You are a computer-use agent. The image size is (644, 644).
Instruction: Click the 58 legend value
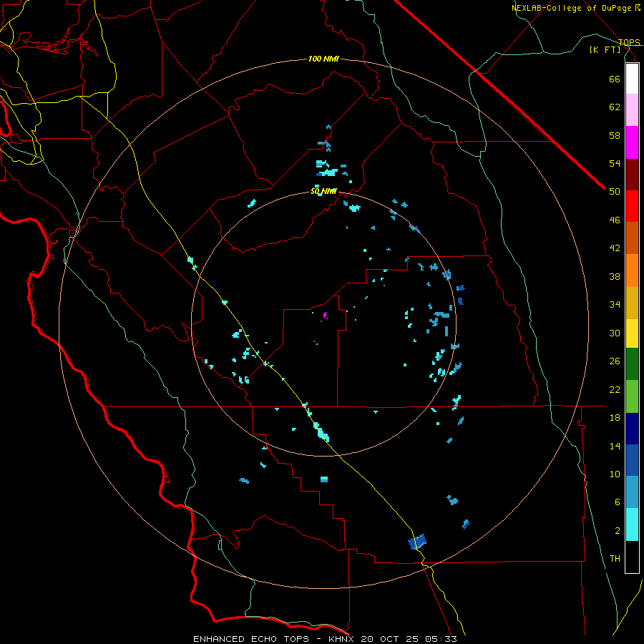click(615, 135)
